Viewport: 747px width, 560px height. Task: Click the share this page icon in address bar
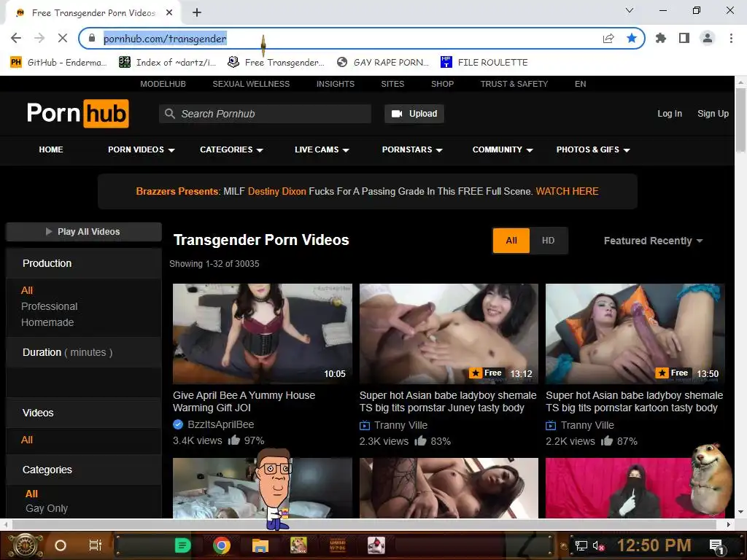[608, 38]
